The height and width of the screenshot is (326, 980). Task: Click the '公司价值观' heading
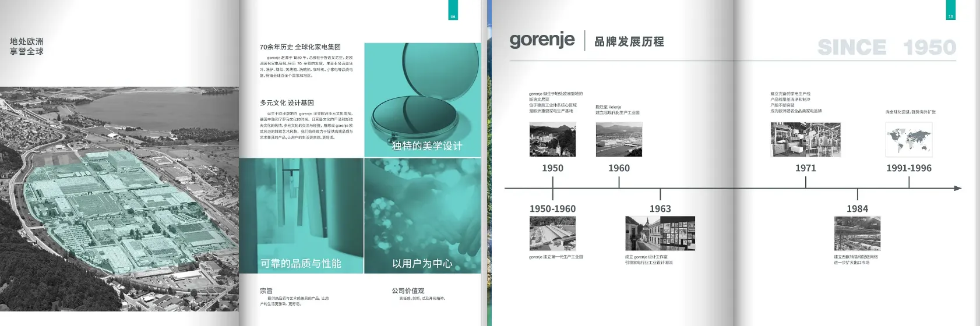pyautogui.click(x=408, y=290)
